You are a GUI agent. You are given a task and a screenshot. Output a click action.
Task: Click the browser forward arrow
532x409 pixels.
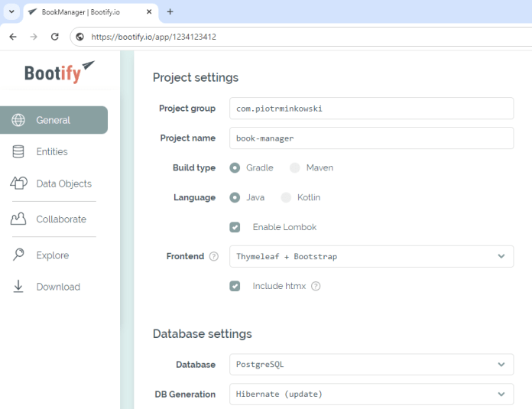[x=34, y=37]
